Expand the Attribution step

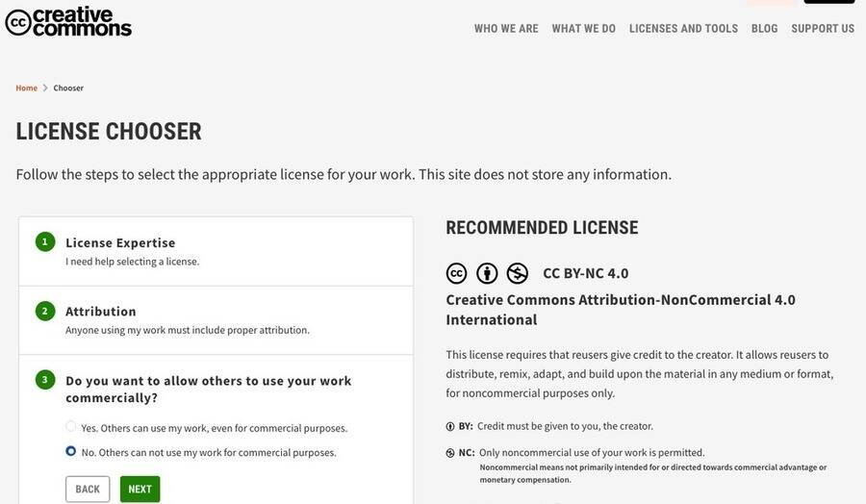tap(101, 312)
